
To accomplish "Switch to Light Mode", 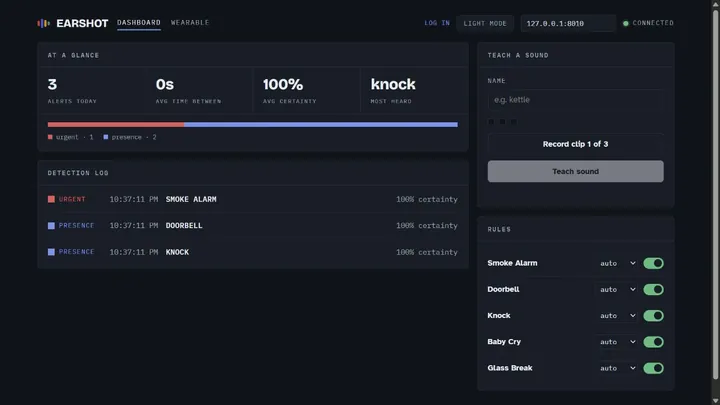I will (485, 23).
